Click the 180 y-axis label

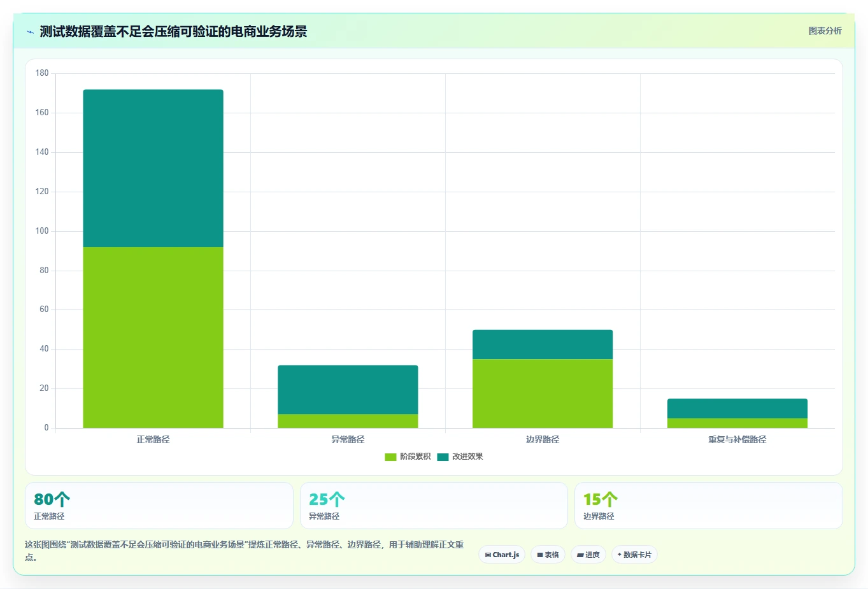coord(42,73)
